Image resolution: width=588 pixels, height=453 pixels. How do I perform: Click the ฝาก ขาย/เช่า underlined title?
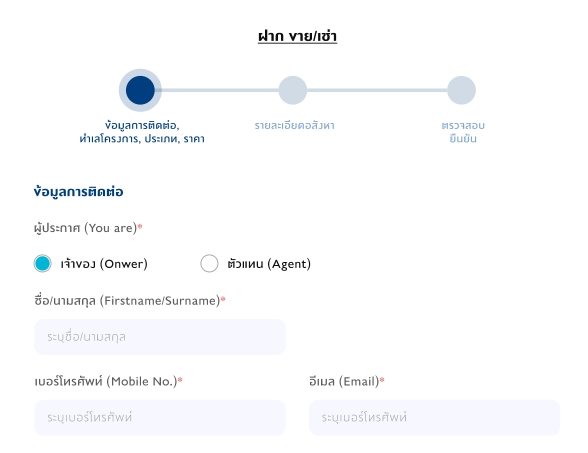(297, 36)
